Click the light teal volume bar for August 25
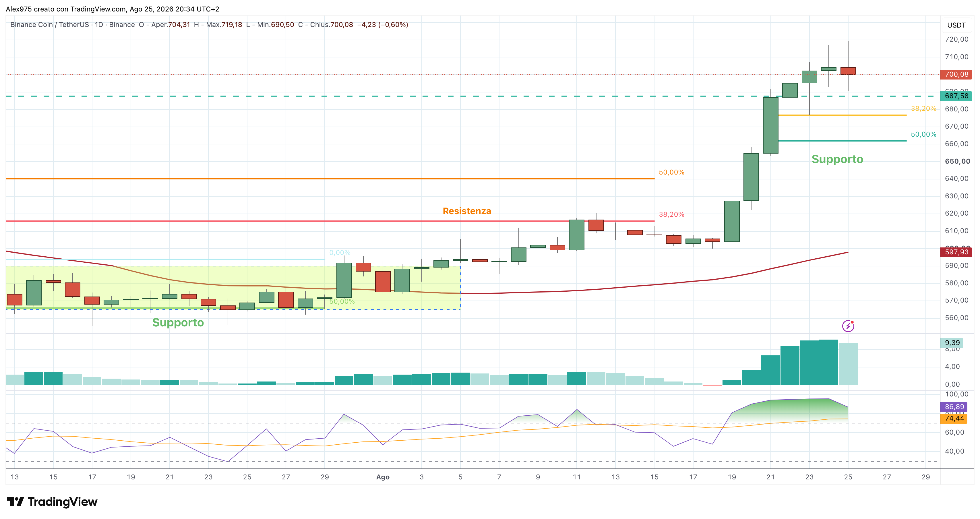The image size is (980, 519). pyautogui.click(x=848, y=364)
